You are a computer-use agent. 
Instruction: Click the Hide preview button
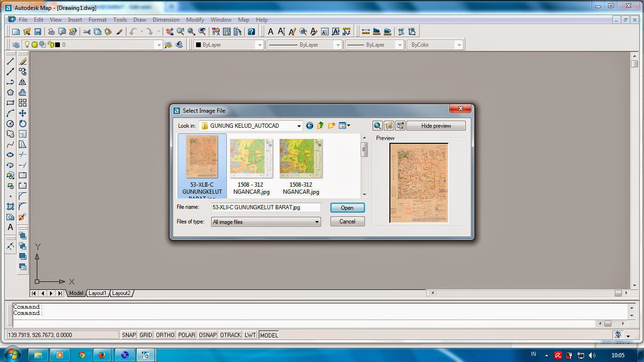(436, 125)
